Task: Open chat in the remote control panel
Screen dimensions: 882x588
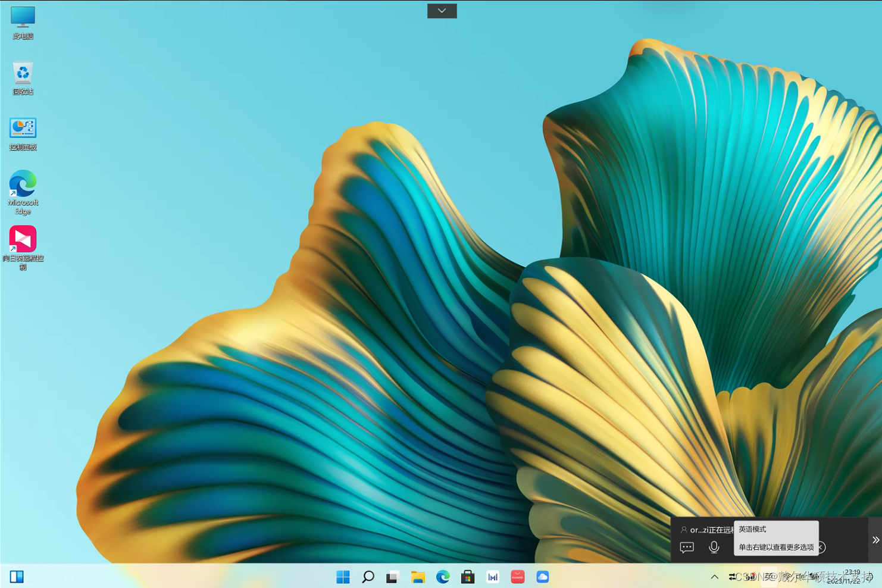Action: click(687, 547)
